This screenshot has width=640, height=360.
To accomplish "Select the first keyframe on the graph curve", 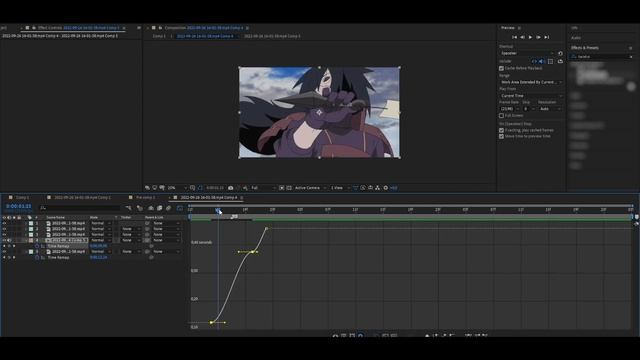I will point(211,322).
